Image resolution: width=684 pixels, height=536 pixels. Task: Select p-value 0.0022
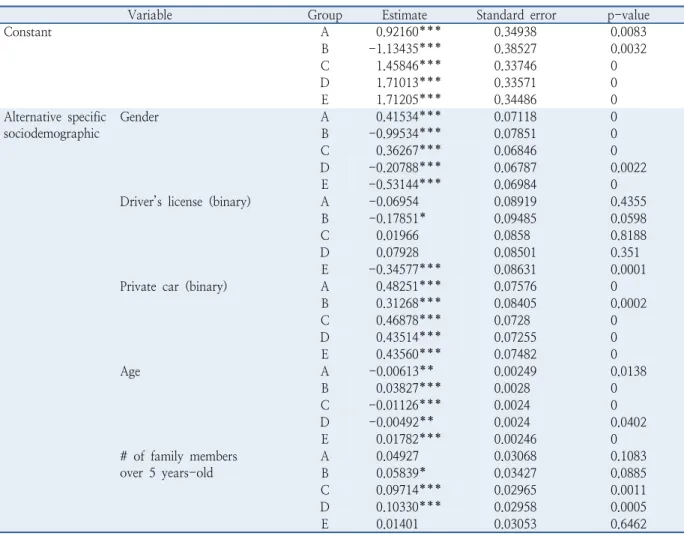click(x=628, y=168)
